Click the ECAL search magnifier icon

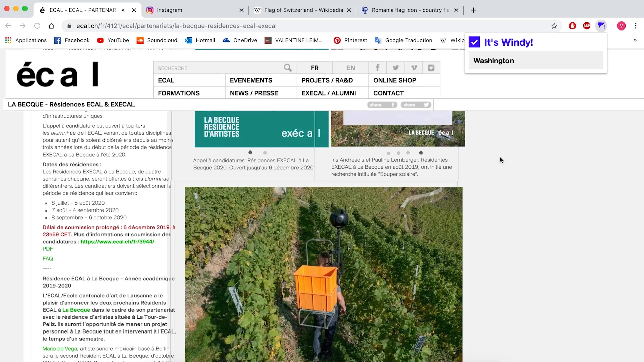pyautogui.click(x=288, y=68)
